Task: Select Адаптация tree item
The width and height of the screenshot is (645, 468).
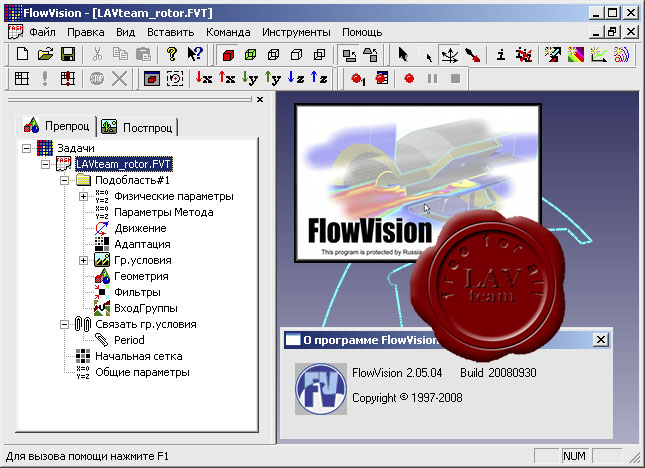Action: [x=142, y=244]
